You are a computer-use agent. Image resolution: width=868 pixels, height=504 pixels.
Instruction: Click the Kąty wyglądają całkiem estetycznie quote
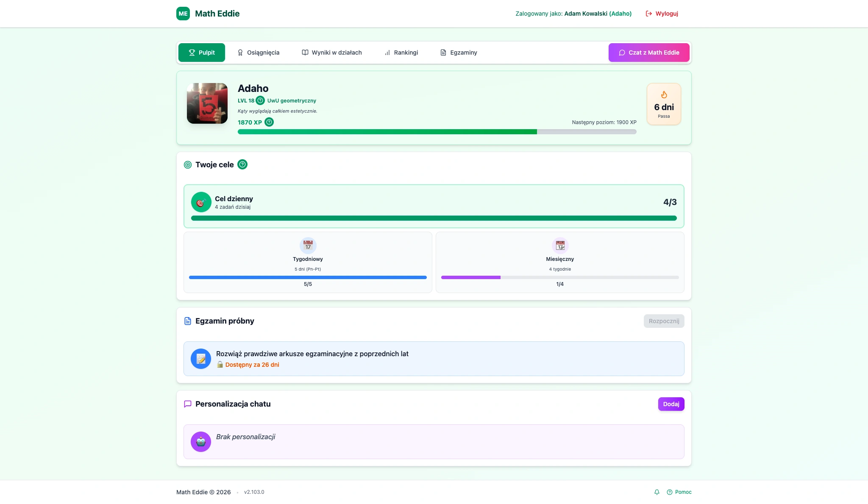pos(277,111)
